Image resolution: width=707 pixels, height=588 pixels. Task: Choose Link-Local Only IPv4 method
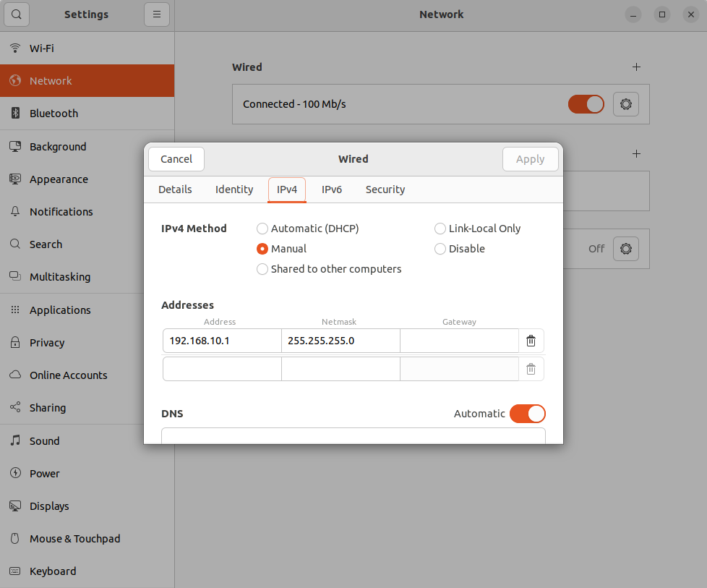pyautogui.click(x=477, y=229)
